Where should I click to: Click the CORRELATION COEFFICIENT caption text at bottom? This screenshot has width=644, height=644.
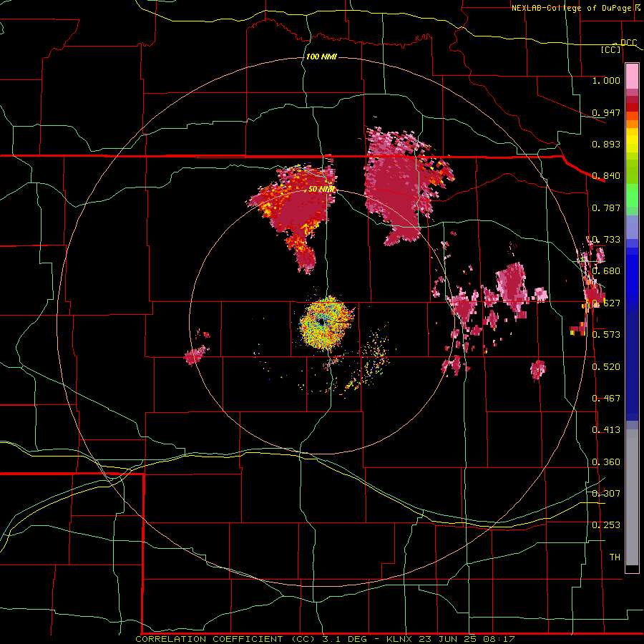pyautogui.click(x=209, y=639)
